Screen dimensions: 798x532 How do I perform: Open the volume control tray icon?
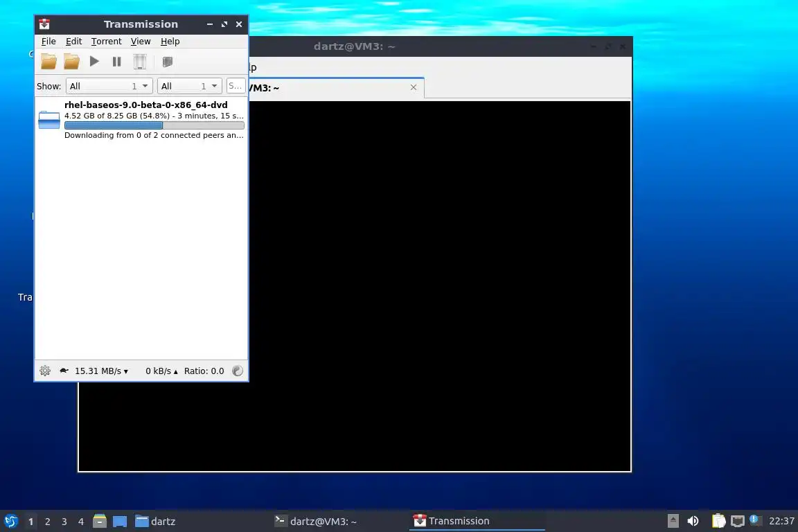(693, 521)
